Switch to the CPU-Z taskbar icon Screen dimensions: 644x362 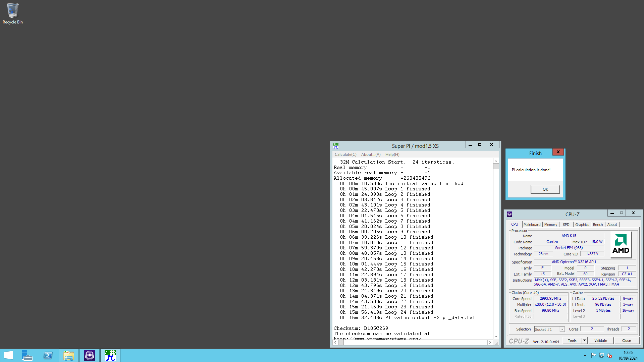coord(90,355)
